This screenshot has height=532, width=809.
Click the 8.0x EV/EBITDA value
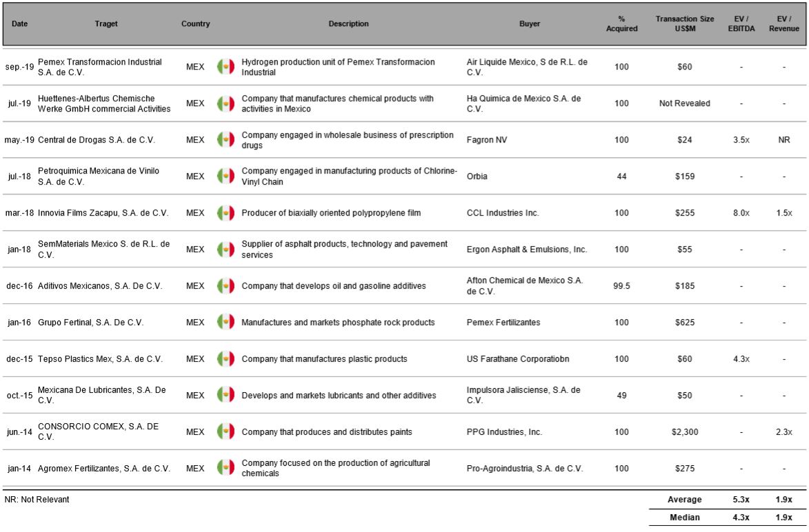pyautogui.click(x=741, y=213)
